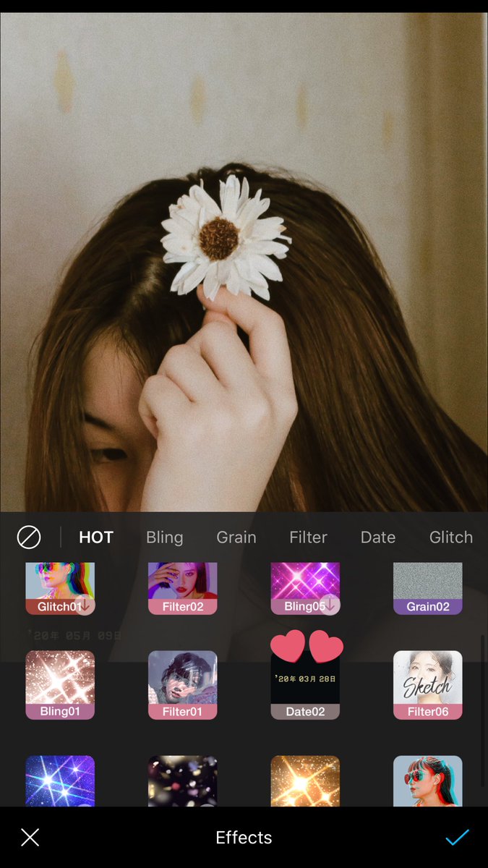Select the HOT effects tab

[x=96, y=537]
